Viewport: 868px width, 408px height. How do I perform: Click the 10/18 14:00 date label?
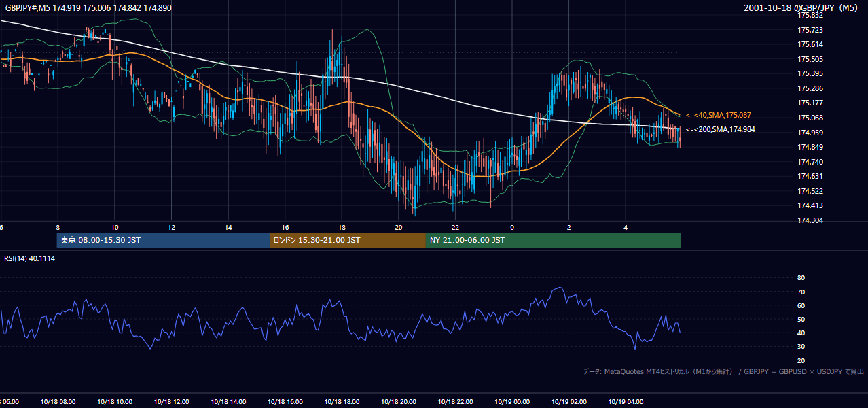[x=228, y=401]
